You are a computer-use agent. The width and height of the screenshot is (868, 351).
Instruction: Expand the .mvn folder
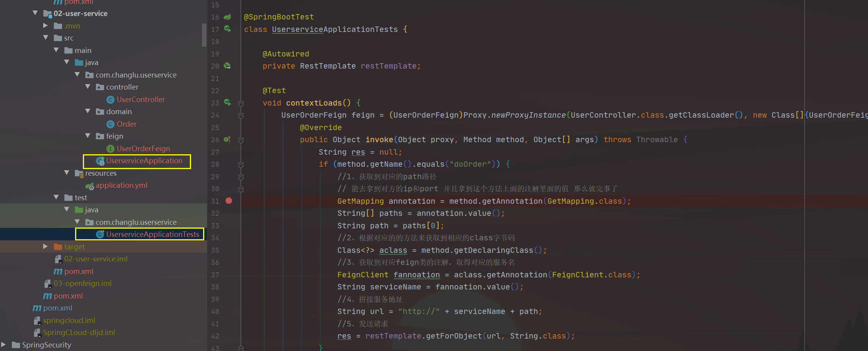[x=46, y=26]
